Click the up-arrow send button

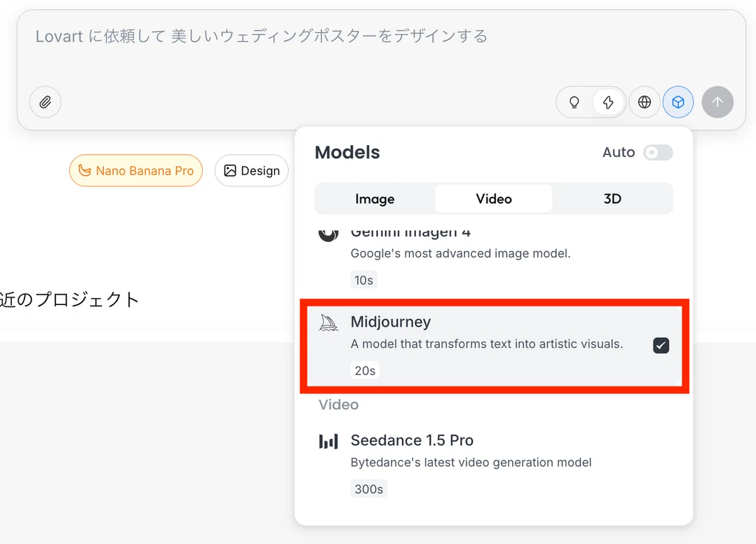[718, 102]
